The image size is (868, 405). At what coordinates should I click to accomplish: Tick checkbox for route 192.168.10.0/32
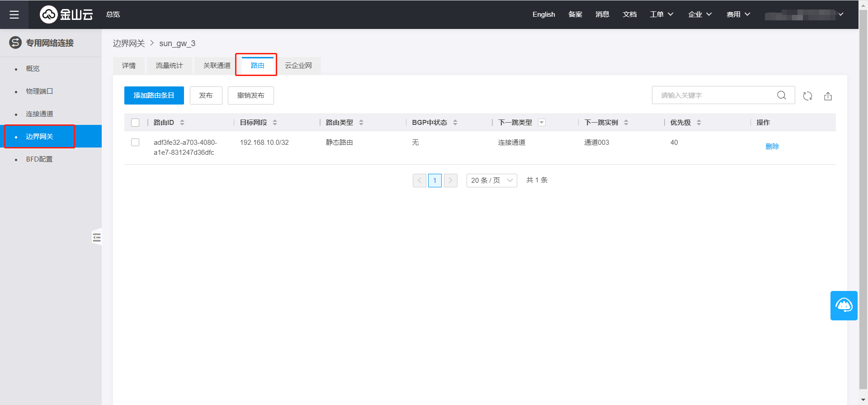click(135, 143)
